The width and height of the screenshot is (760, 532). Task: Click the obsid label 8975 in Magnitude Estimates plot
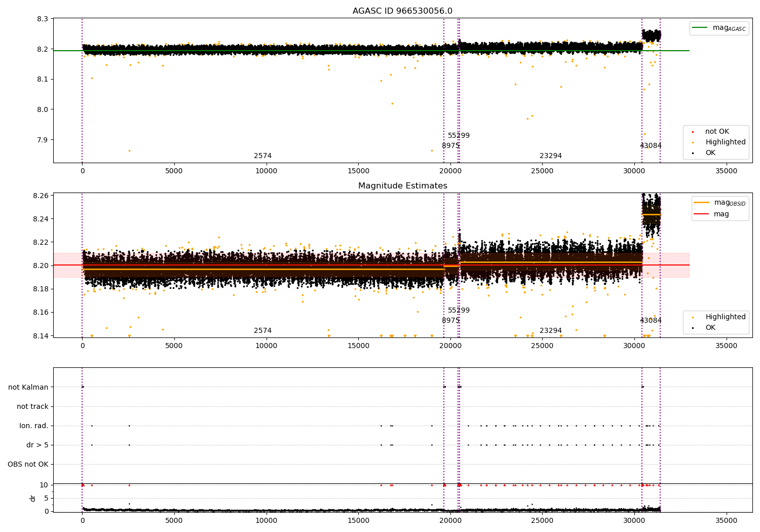(x=450, y=321)
